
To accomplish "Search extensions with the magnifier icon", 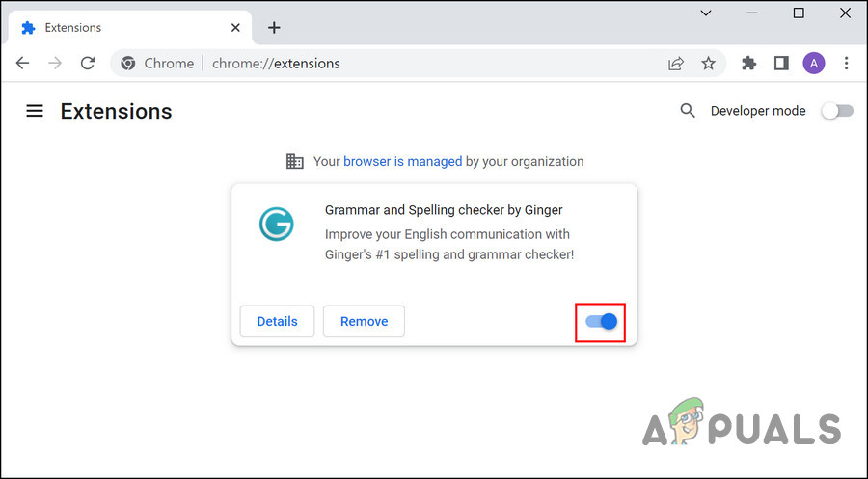I will (688, 111).
